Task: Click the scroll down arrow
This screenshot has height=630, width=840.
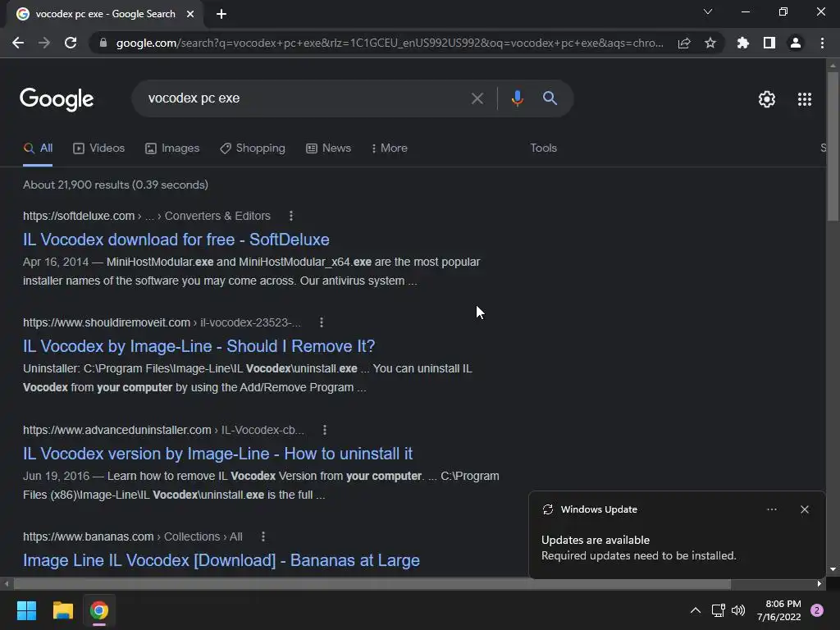Action: (833, 569)
